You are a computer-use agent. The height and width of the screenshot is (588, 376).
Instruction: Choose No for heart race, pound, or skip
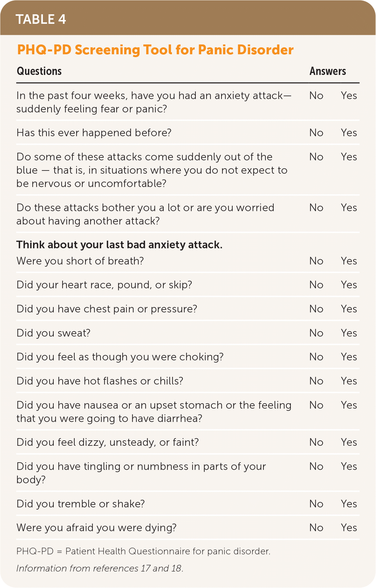(316, 285)
